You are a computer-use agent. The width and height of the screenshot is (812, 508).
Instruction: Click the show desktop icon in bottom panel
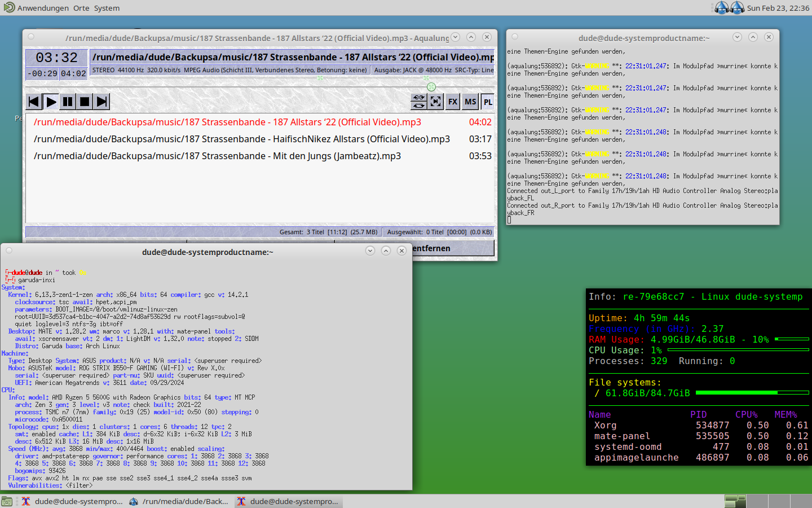click(7, 501)
